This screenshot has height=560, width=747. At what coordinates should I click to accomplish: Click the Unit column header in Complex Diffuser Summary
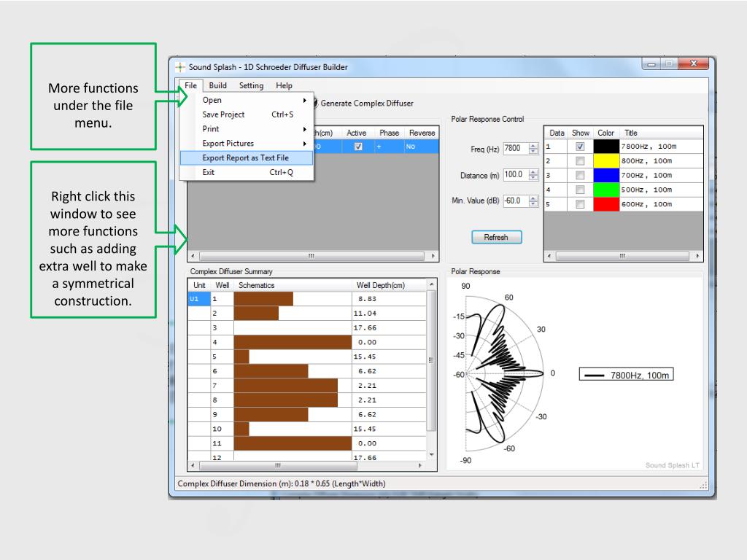tap(199, 285)
